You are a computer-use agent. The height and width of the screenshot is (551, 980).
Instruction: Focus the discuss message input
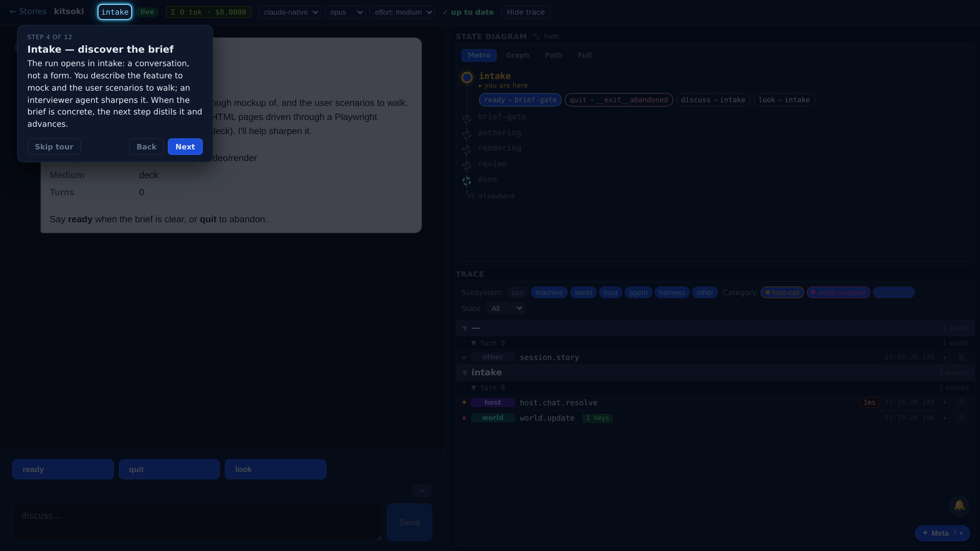(197, 522)
